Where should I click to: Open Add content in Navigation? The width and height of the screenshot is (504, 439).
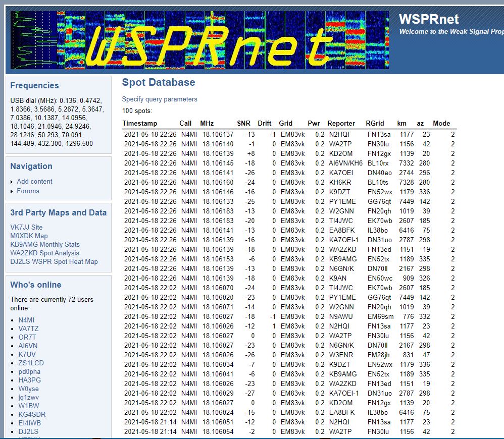[34, 182]
